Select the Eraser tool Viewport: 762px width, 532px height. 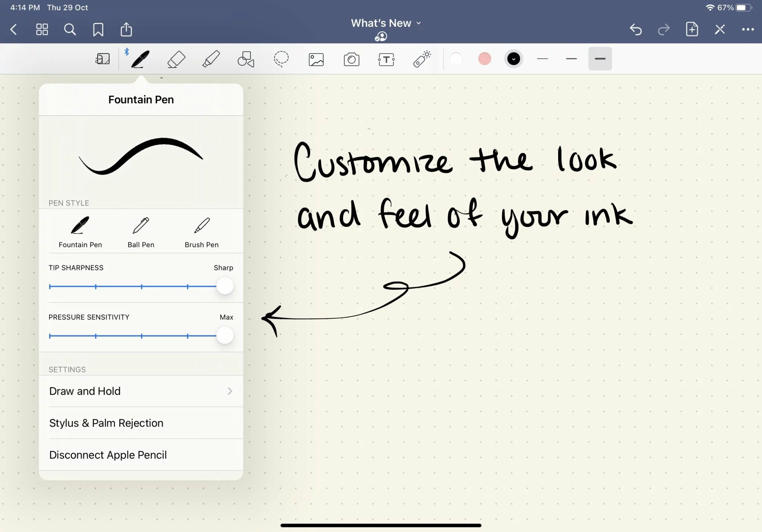176,59
